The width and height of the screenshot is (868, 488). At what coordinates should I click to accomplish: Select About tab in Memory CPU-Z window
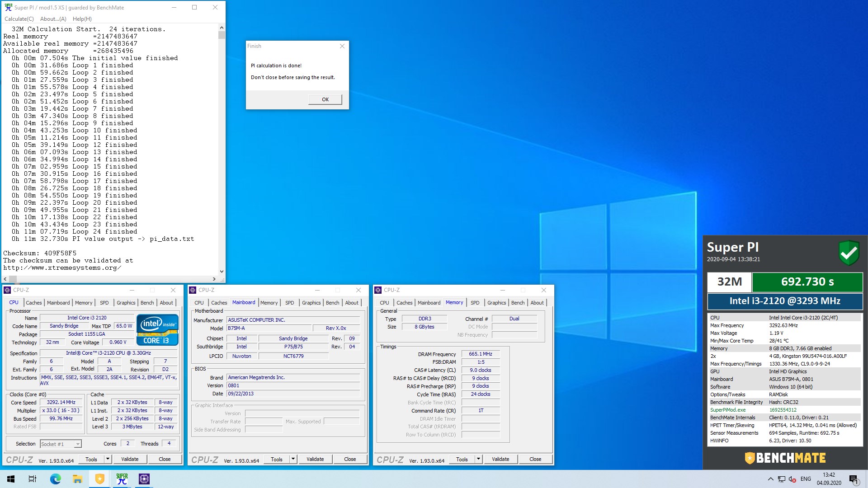(x=537, y=303)
